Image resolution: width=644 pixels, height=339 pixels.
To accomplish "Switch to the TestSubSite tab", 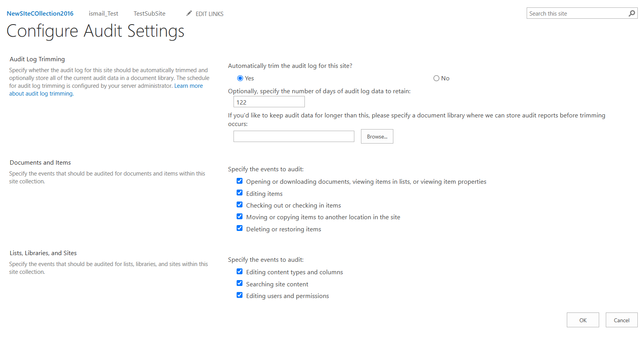I will point(149,13).
